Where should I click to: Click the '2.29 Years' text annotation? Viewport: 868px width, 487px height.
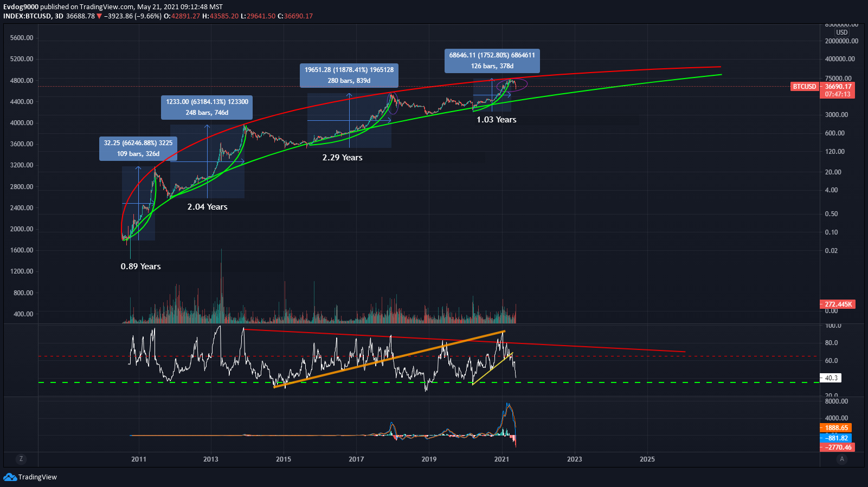(x=342, y=158)
